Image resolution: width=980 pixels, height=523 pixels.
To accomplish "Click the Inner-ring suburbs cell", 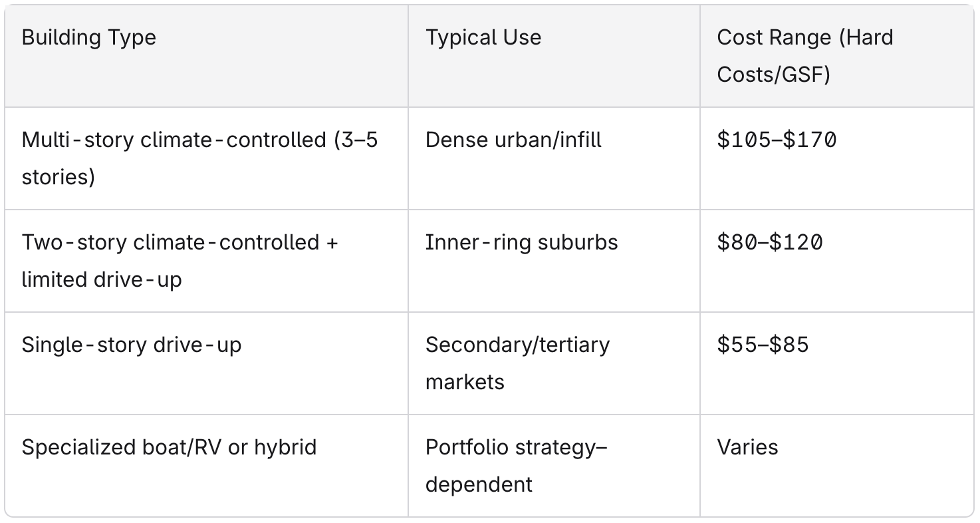I will point(554,261).
